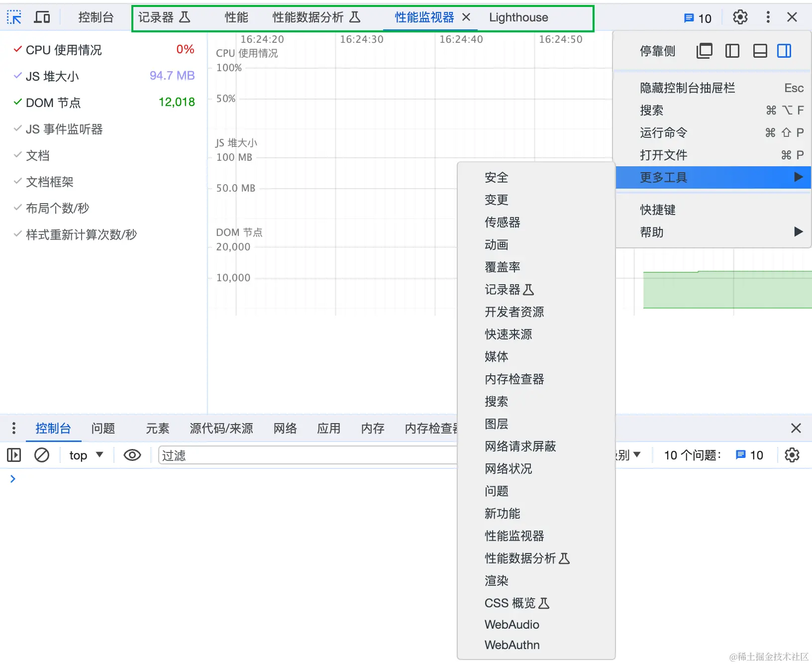Open 传感器 from more tools submenu
This screenshot has height=665, width=812.
pyautogui.click(x=536, y=222)
